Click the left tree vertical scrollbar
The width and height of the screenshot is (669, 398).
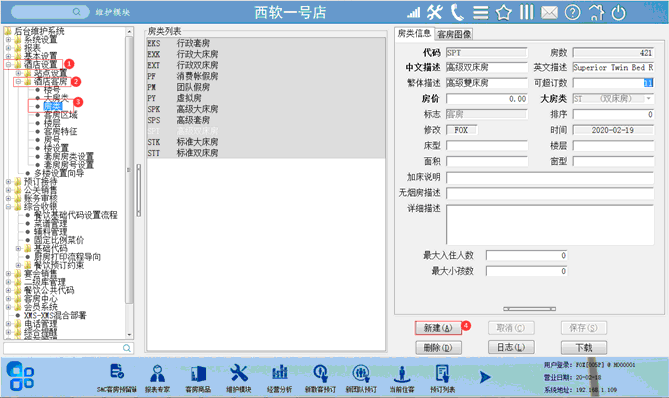point(129,170)
